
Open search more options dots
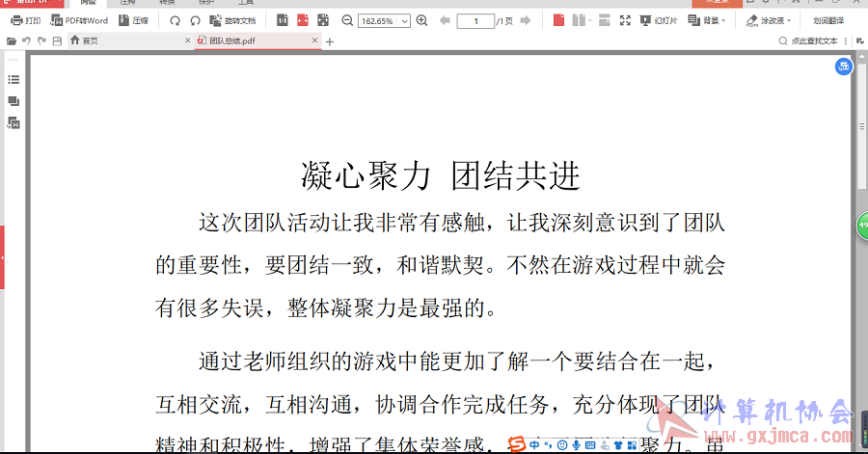point(845,40)
